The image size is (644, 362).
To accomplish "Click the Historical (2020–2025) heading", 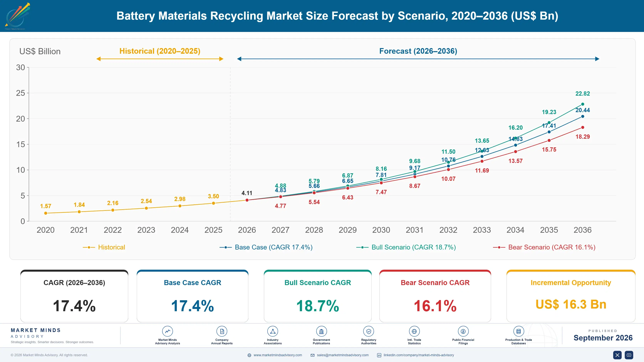I will (x=160, y=51).
